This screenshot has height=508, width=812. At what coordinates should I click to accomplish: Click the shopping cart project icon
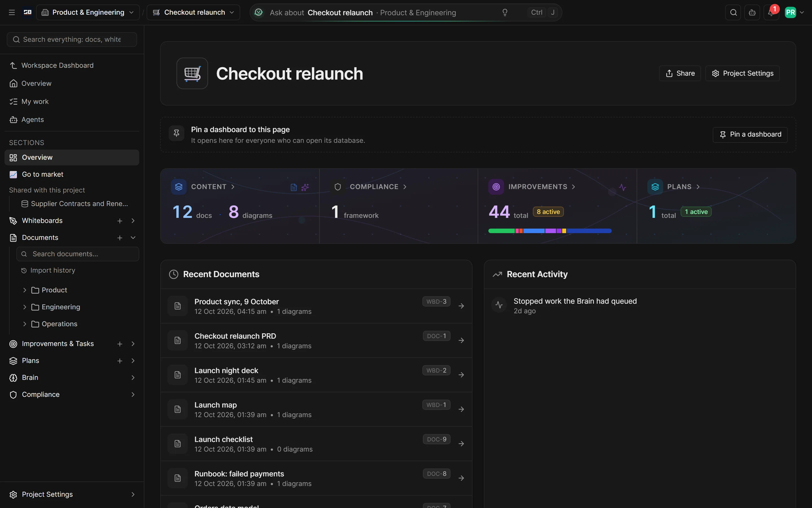pos(192,73)
